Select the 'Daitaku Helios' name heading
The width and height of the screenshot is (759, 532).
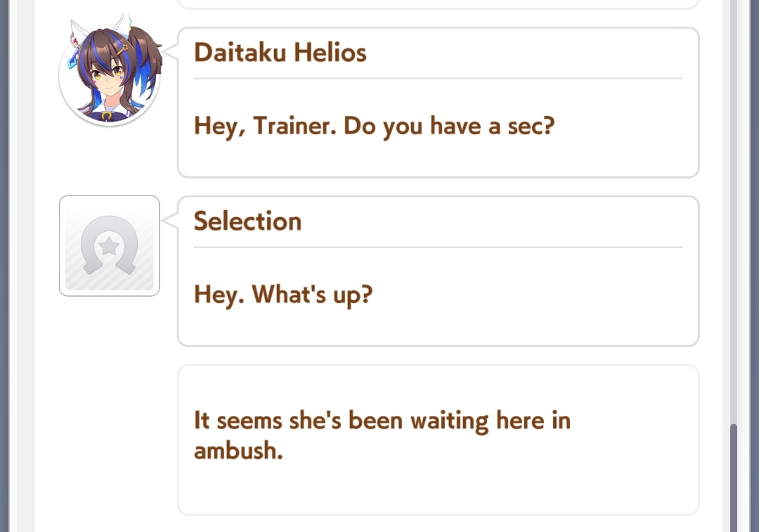pyautogui.click(x=280, y=52)
